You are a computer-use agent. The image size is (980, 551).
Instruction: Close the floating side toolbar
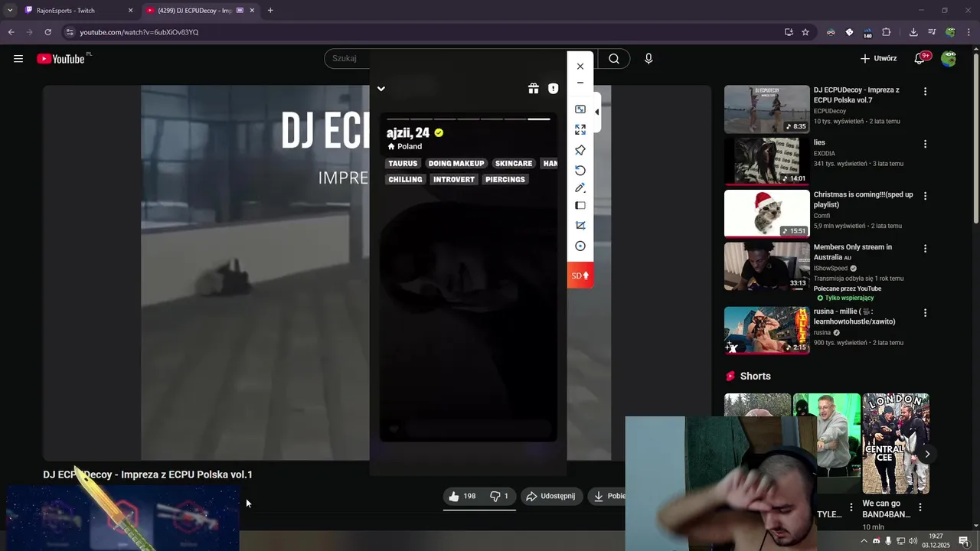pyautogui.click(x=580, y=67)
